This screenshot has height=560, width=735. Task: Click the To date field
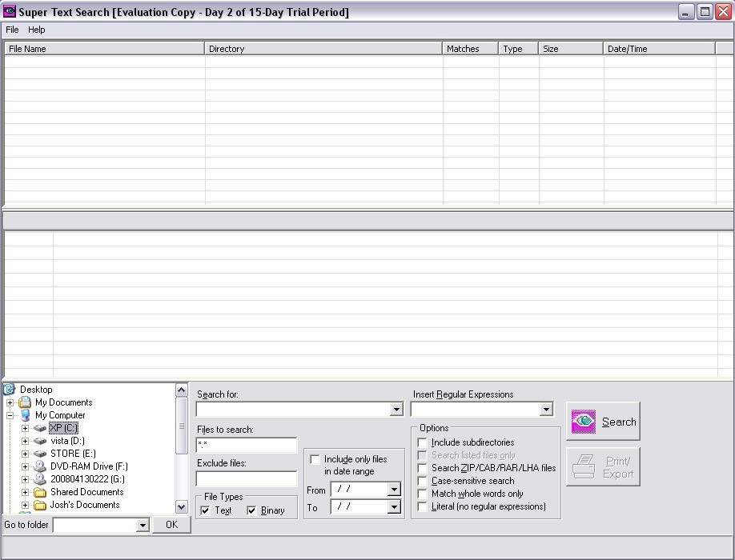[359, 506]
